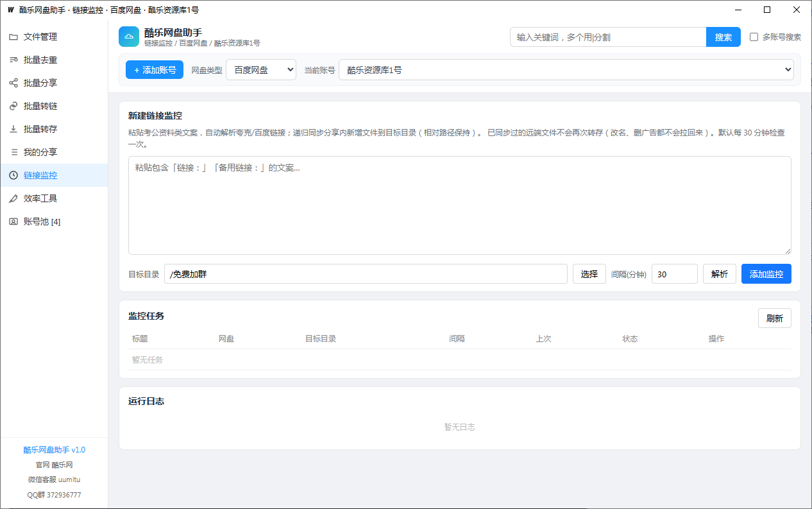Focus the keyword search input field
The image size is (812, 509).
tap(608, 37)
